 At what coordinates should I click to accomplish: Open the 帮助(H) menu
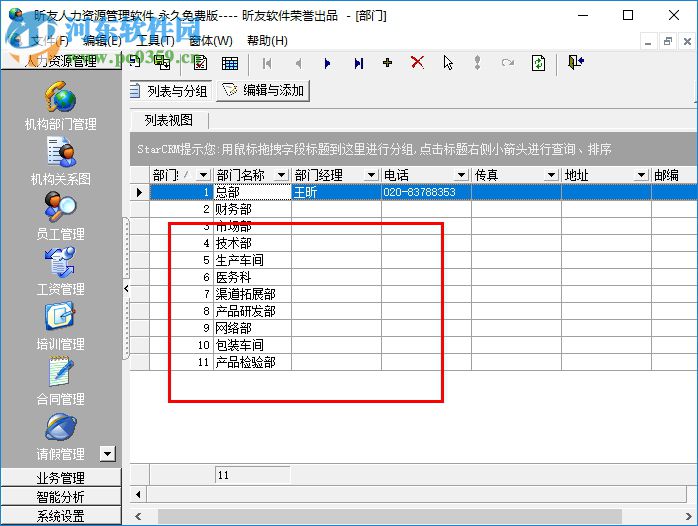pyautogui.click(x=267, y=41)
